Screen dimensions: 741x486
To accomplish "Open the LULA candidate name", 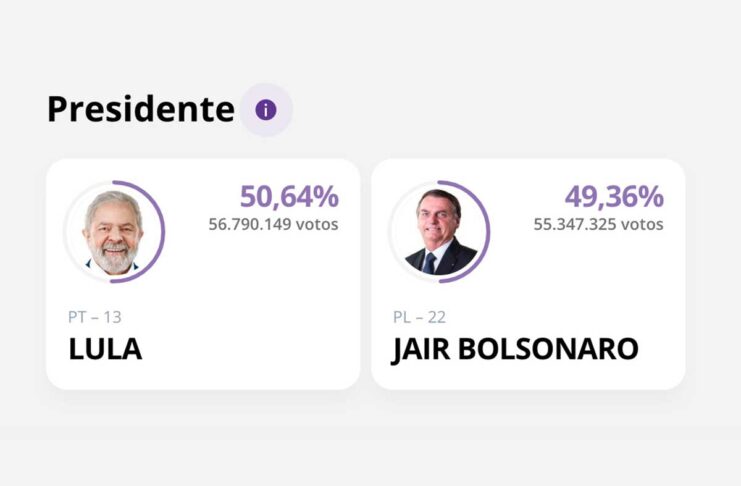I will pos(105,349).
